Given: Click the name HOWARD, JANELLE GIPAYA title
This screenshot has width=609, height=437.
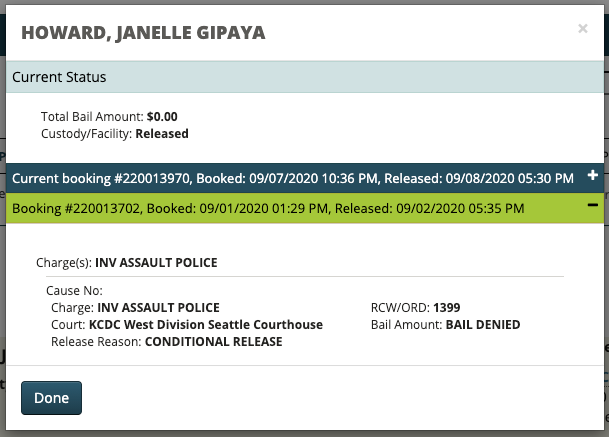Looking at the screenshot, I should [143, 32].
